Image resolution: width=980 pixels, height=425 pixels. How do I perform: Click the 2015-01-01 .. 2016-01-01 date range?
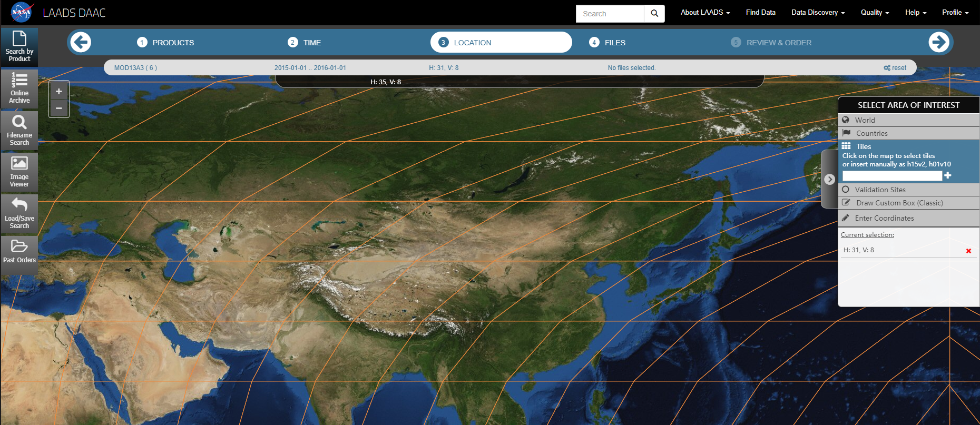pos(310,68)
